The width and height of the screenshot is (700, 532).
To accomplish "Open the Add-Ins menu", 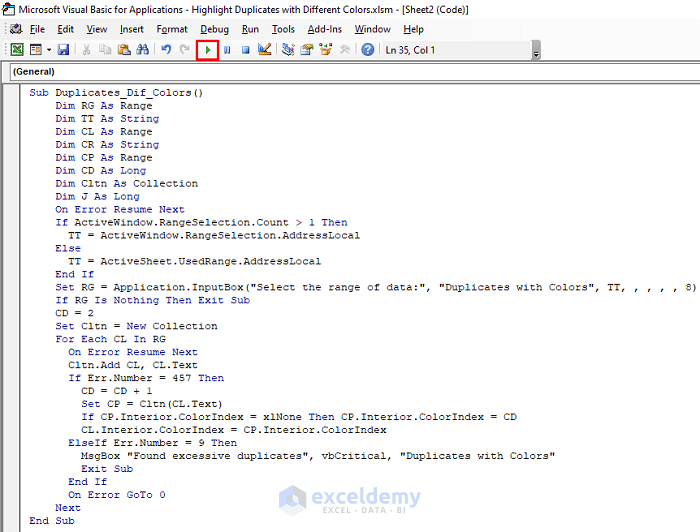I will click(325, 29).
